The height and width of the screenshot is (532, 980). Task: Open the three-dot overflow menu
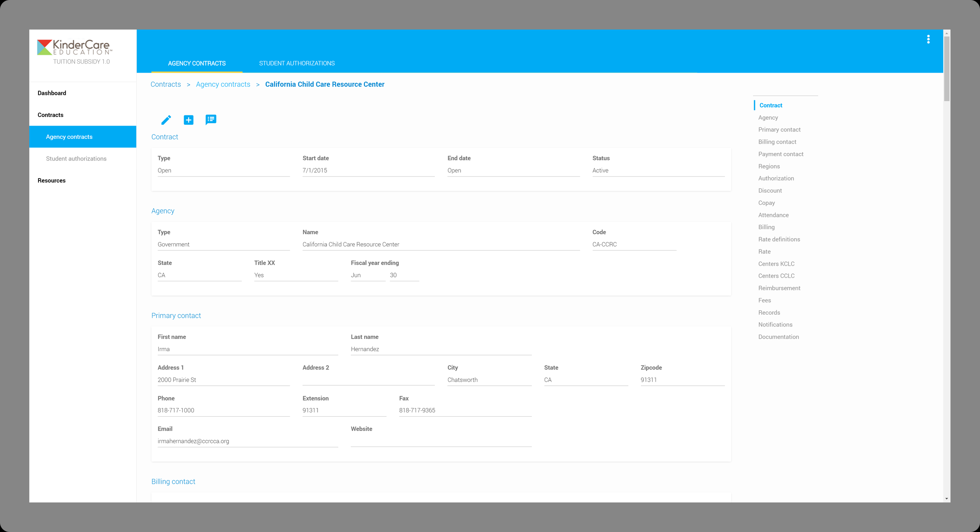[928, 39]
